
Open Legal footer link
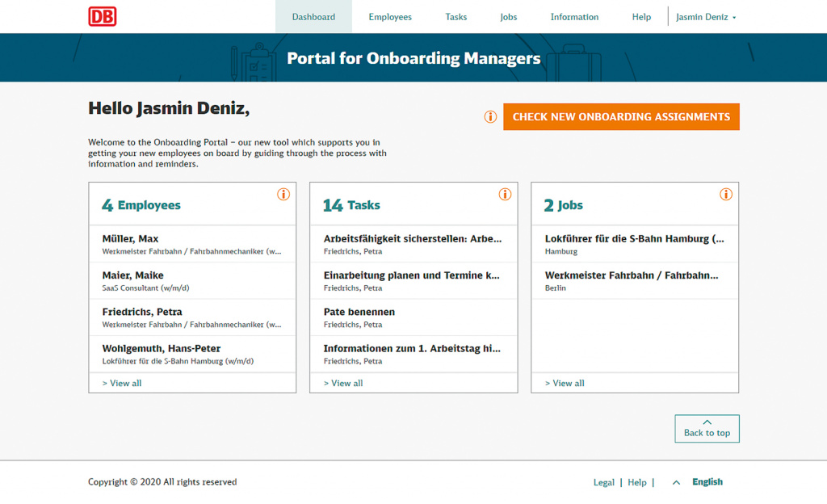point(604,482)
